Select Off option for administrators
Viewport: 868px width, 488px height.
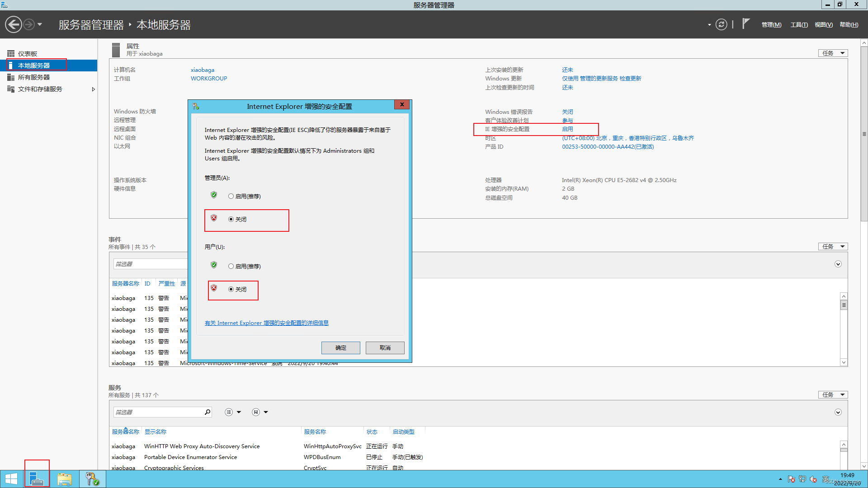(231, 219)
